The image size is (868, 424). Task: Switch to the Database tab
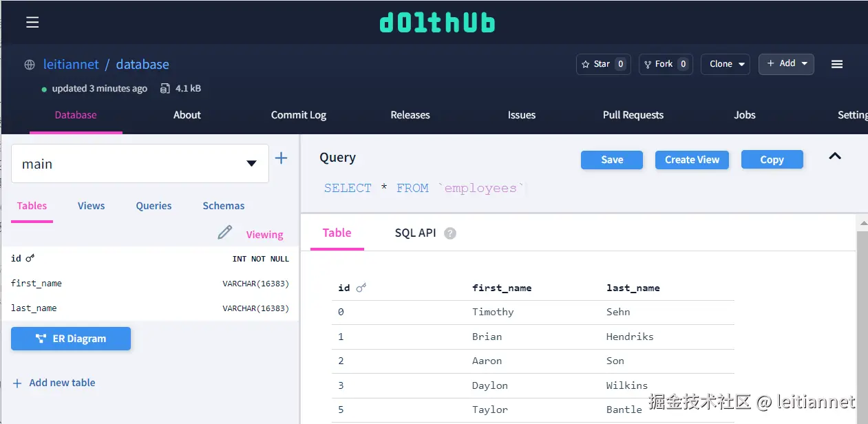point(76,115)
